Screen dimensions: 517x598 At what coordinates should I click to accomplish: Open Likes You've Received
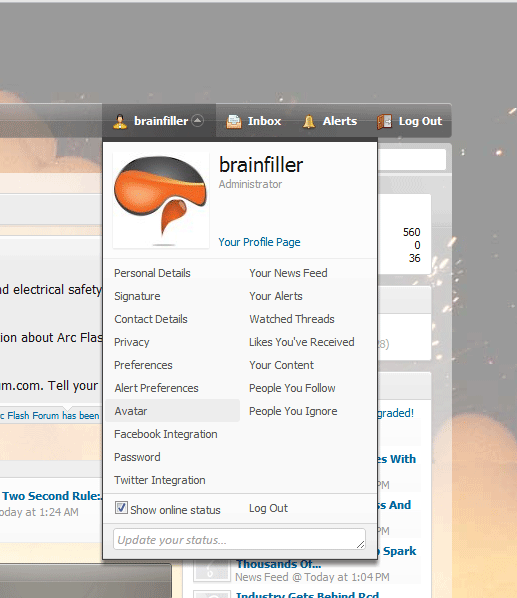302,342
